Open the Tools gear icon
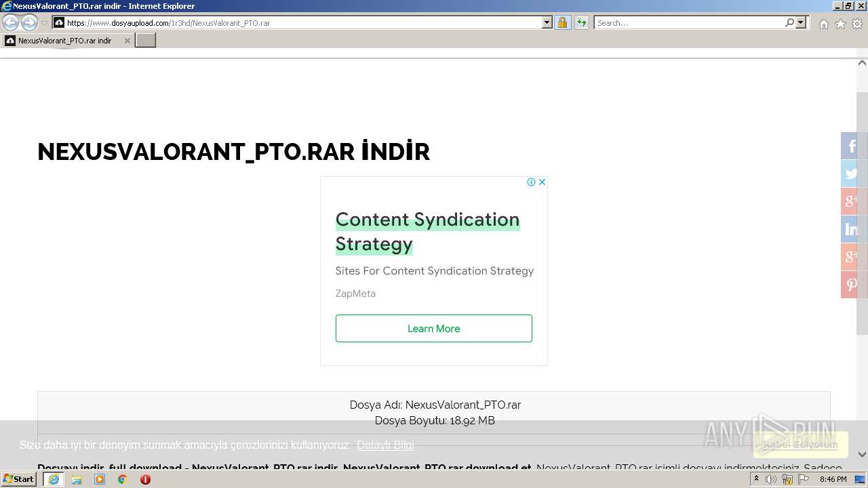This screenshot has width=868, height=488. (857, 24)
